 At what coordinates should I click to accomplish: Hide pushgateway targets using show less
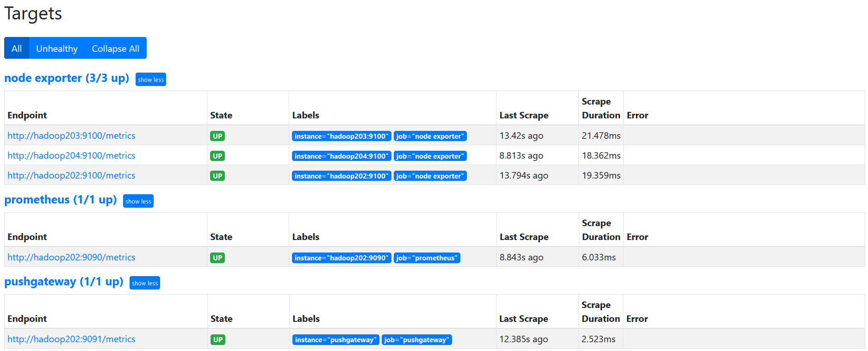145,283
